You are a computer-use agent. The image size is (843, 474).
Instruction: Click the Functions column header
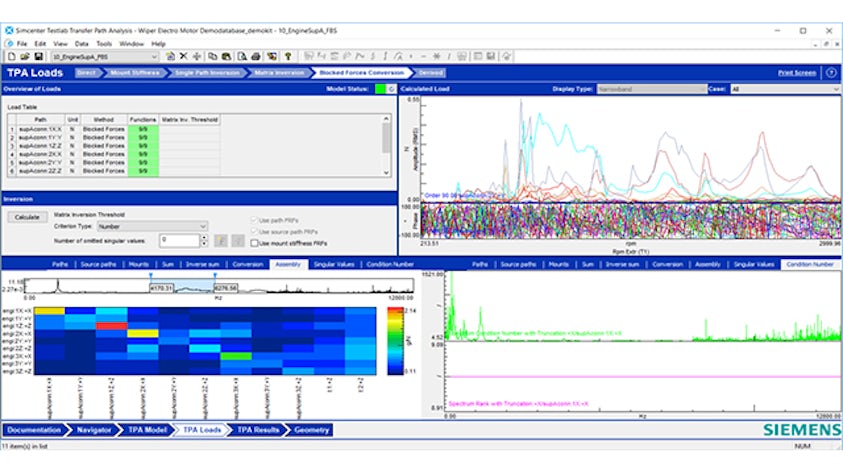[142, 119]
